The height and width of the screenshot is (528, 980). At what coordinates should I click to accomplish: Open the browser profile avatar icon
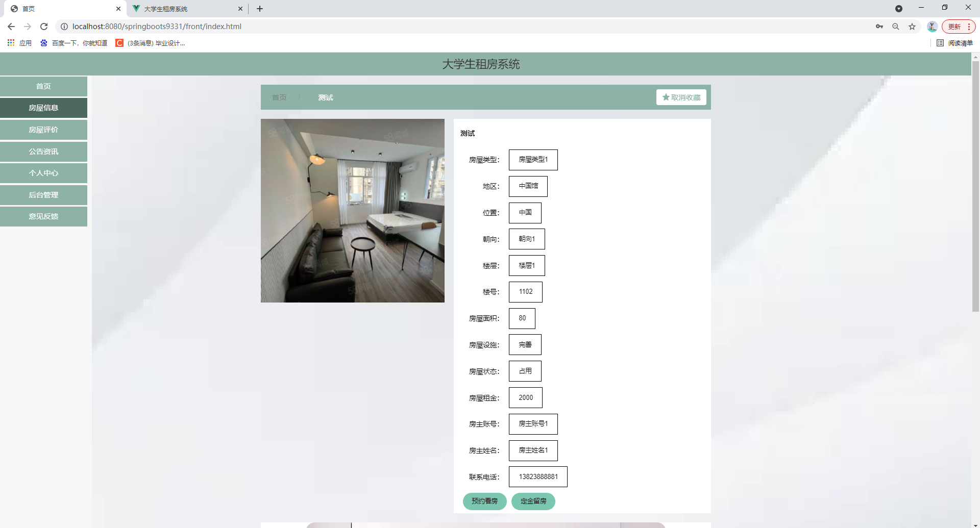click(x=932, y=26)
